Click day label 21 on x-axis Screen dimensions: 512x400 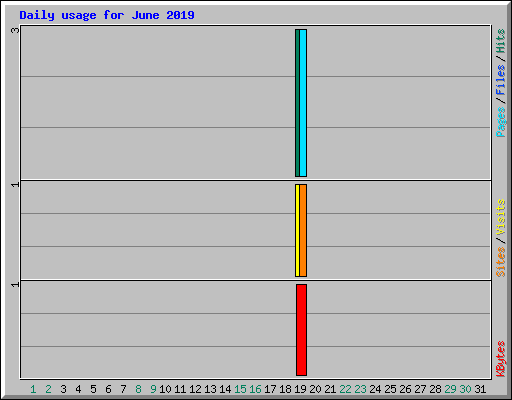(x=330, y=389)
